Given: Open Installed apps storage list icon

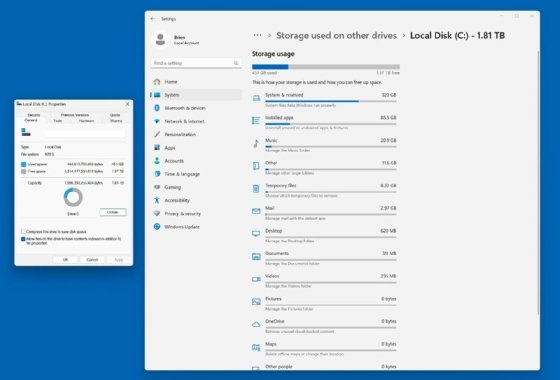Looking at the screenshot, I should click(256, 121).
